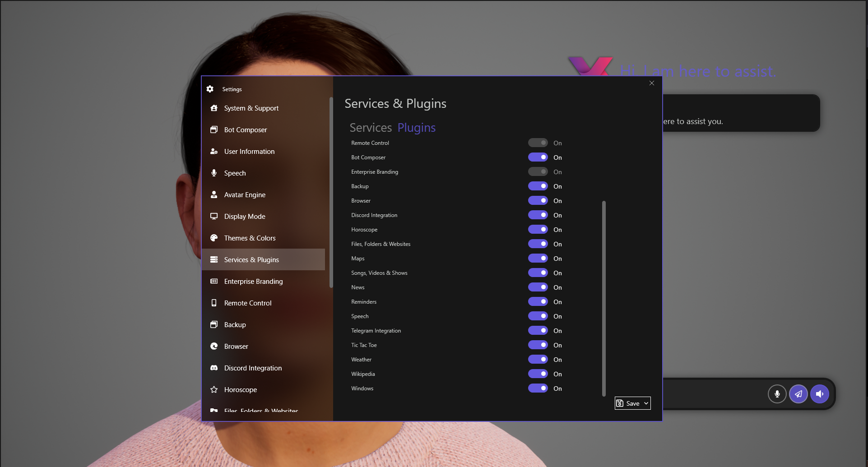
Task: Click the Discord Integration icon in sidebar
Action: tap(214, 368)
